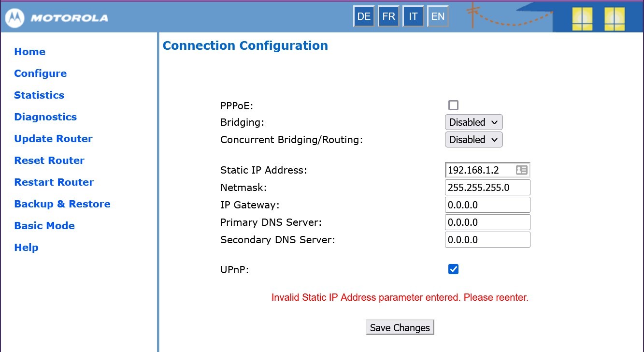Go to the Statistics page
644x352 pixels.
point(39,95)
